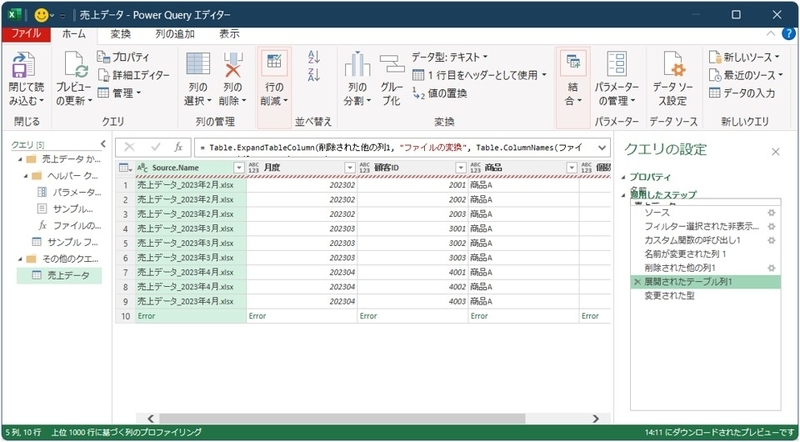Select the ソース applied step

pos(657,212)
